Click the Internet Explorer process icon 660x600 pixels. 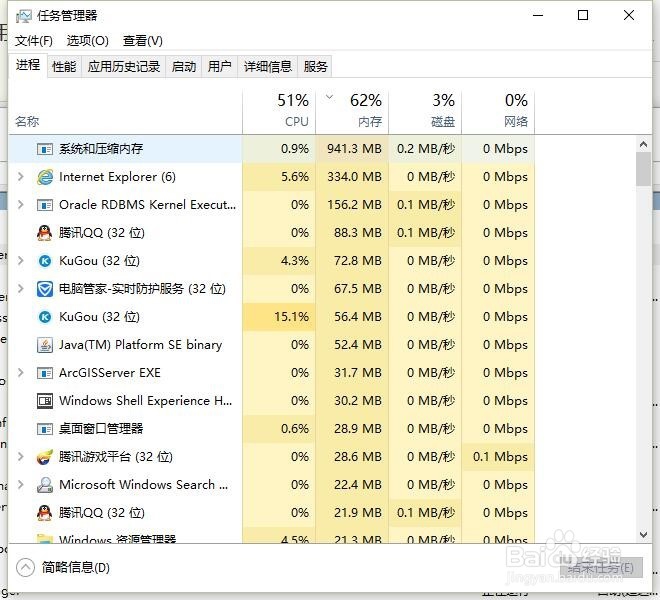[x=45, y=177]
